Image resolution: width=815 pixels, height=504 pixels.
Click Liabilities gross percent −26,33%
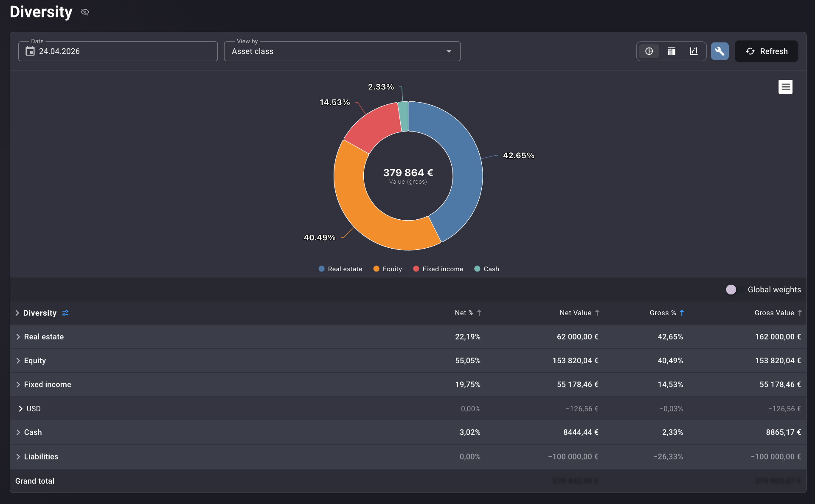click(x=668, y=457)
